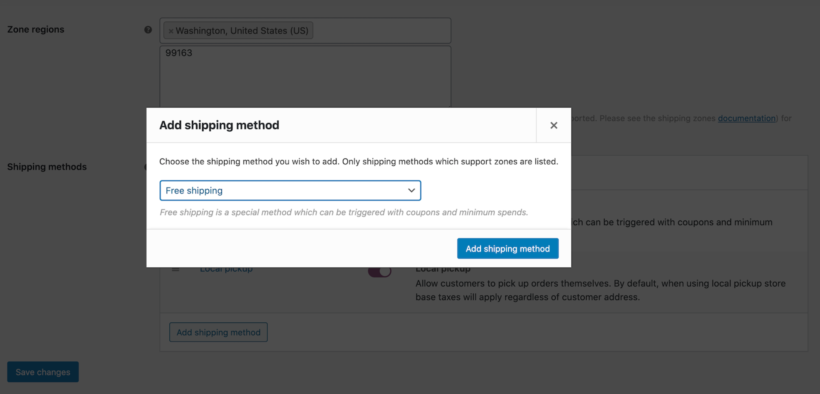The image size is (820, 394).
Task: Click the outlined Add shipping method button
Action: click(218, 332)
